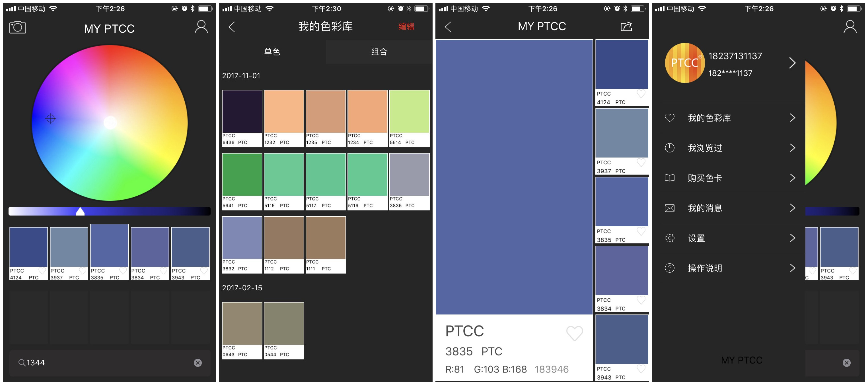Tap the white center of color wheel

pos(110,123)
